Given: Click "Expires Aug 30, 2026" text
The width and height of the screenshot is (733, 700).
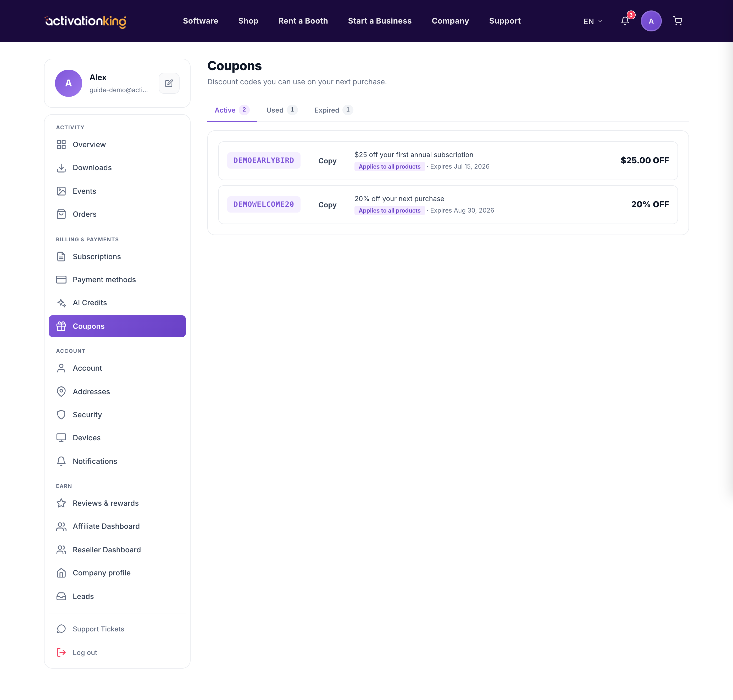Looking at the screenshot, I should point(462,210).
